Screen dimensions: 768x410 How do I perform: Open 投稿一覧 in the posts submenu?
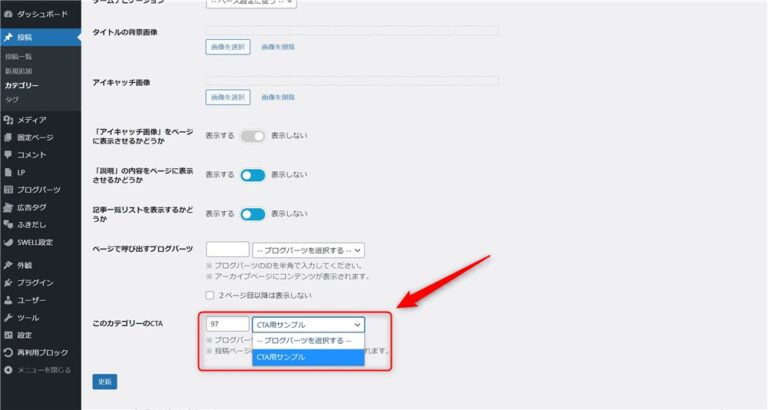click(19, 57)
